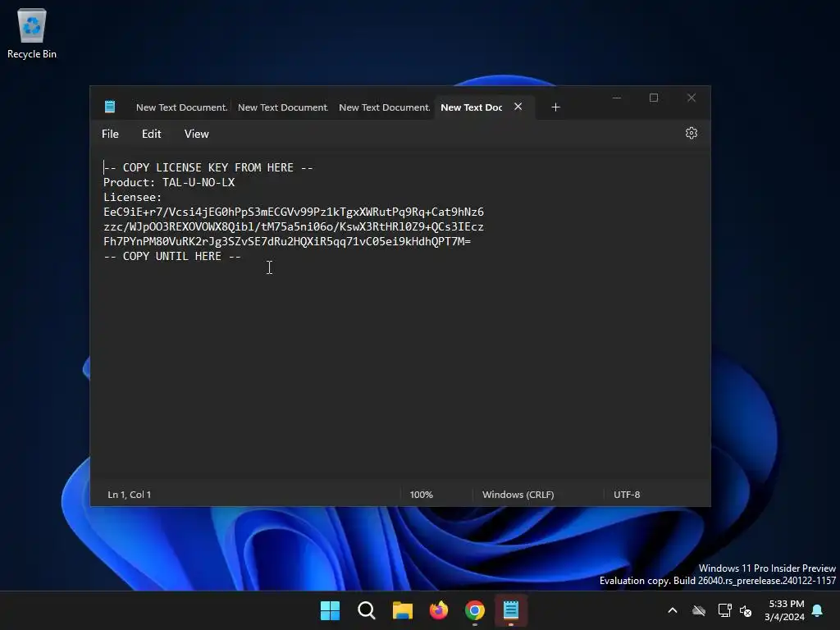Open taskbar Search
This screenshot has width=840, height=630.
pos(367,610)
